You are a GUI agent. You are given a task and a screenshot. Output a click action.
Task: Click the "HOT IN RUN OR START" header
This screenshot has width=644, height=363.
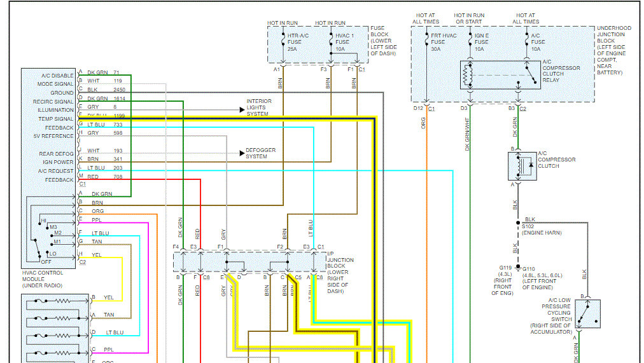469,18
